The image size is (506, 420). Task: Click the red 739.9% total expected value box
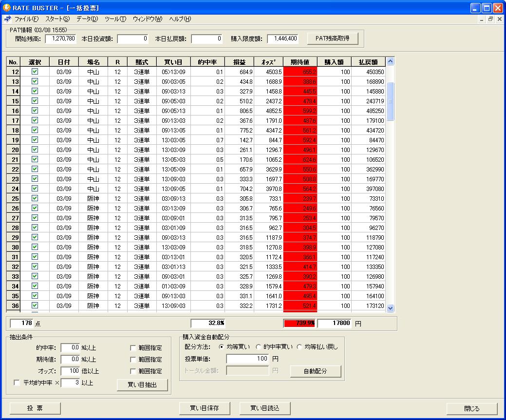(x=300, y=323)
